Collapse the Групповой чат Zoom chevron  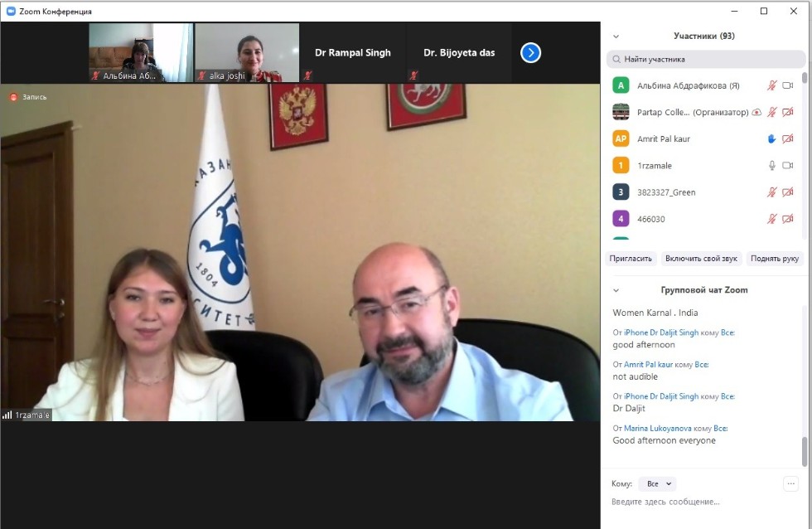(x=616, y=291)
